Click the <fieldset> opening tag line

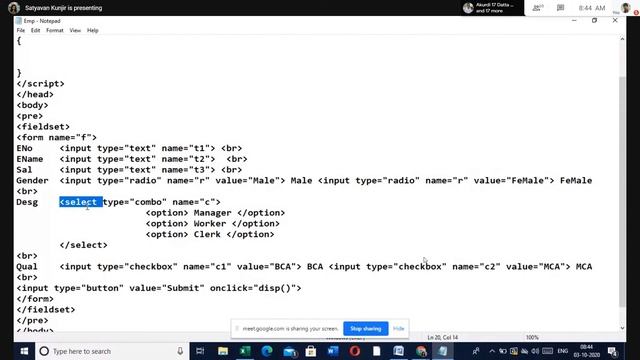[43, 127]
